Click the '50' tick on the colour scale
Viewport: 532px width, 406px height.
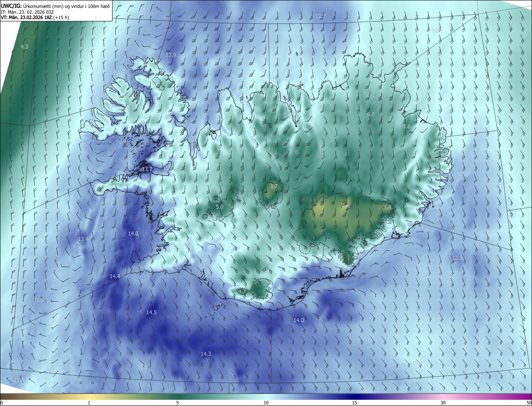(529, 403)
